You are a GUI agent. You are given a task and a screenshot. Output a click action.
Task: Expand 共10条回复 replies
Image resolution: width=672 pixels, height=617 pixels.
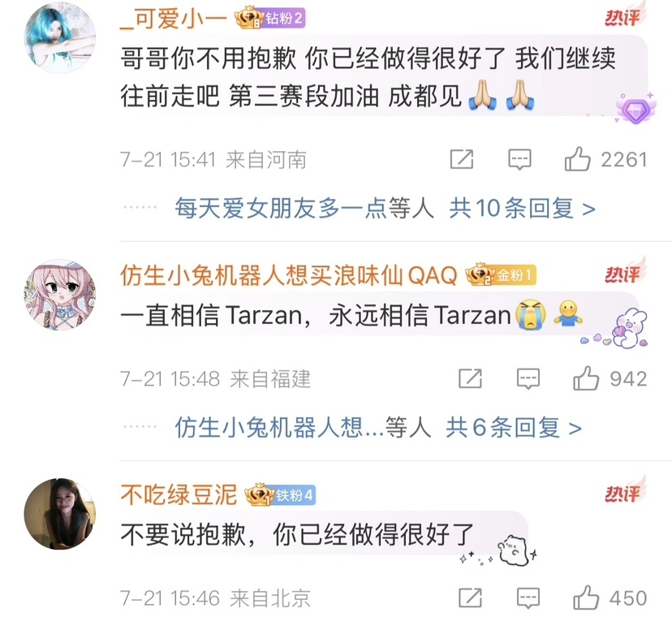click(x=522, y=209)
